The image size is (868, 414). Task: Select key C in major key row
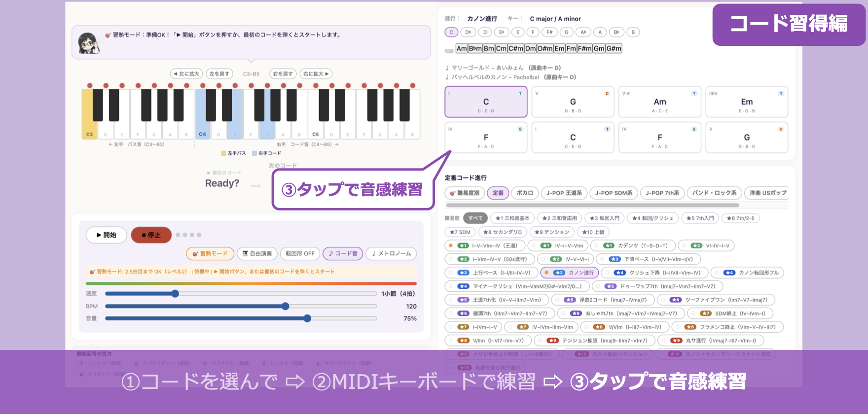(x=451, y=32)
